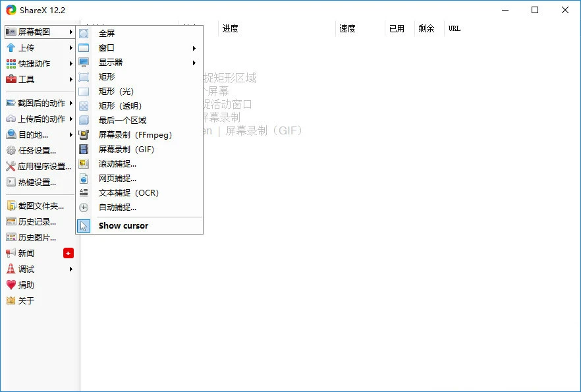This screenshot has height=392, width=581.
Task: Click the 热键设置 keyboard key icon
Action: [11, 182]
